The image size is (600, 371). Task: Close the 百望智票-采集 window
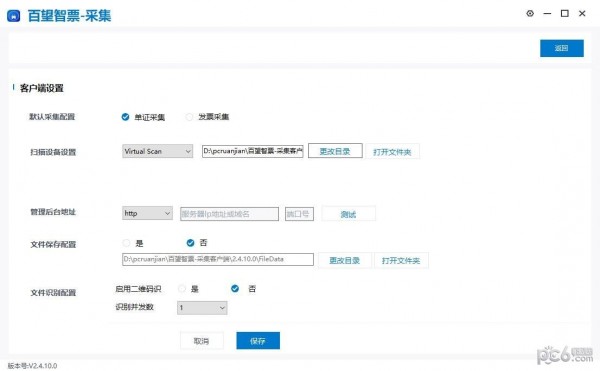582,13
